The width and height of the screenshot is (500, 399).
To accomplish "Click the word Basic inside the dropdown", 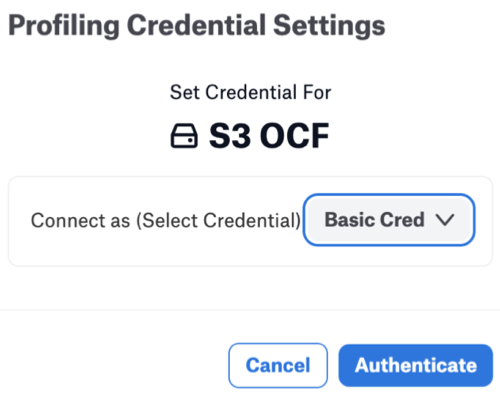I will click(x=350, y=220).
